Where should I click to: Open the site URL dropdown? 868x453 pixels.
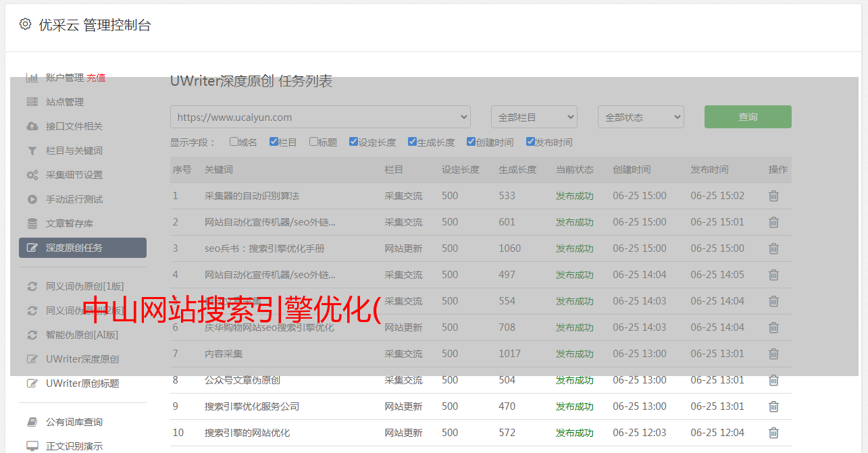click(x=320, y=117)
